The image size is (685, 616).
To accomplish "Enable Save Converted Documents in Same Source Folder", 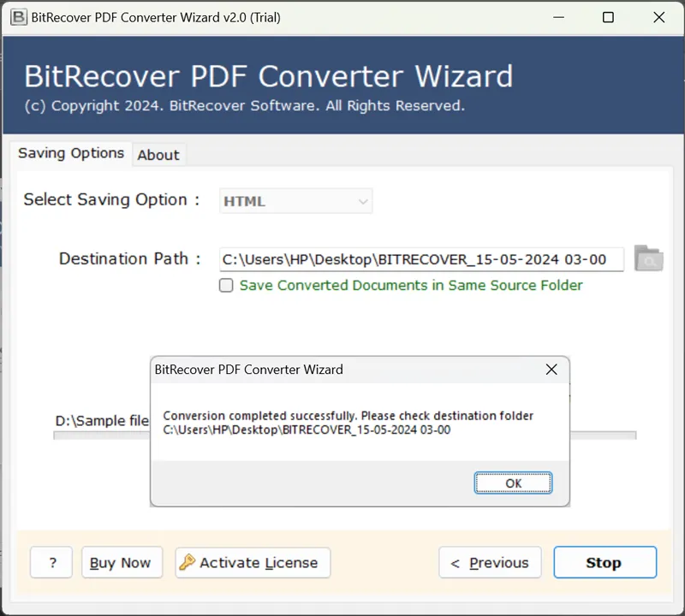I will click(x=226, y=286).
